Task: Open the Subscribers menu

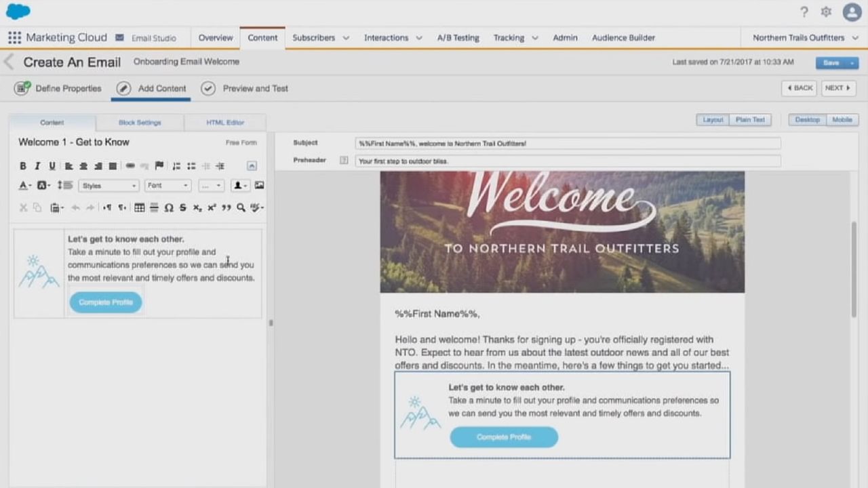Action: tap(321, 38)
